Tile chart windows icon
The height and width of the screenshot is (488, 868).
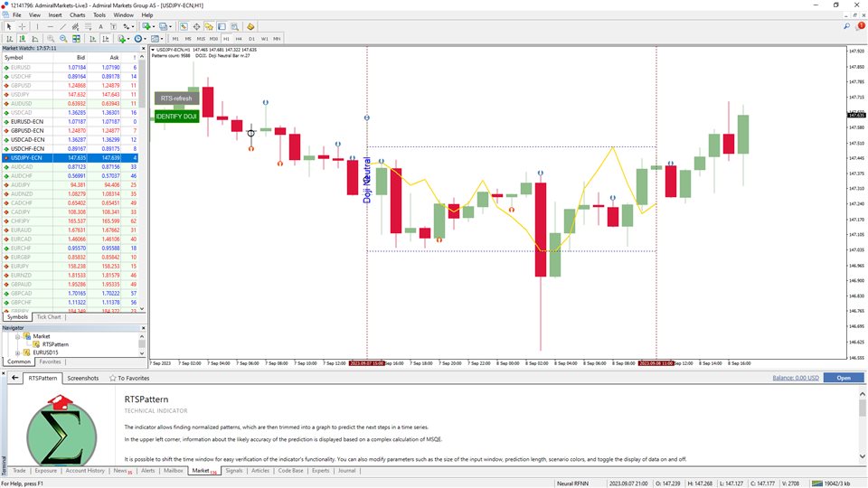[x=76, y=39]
